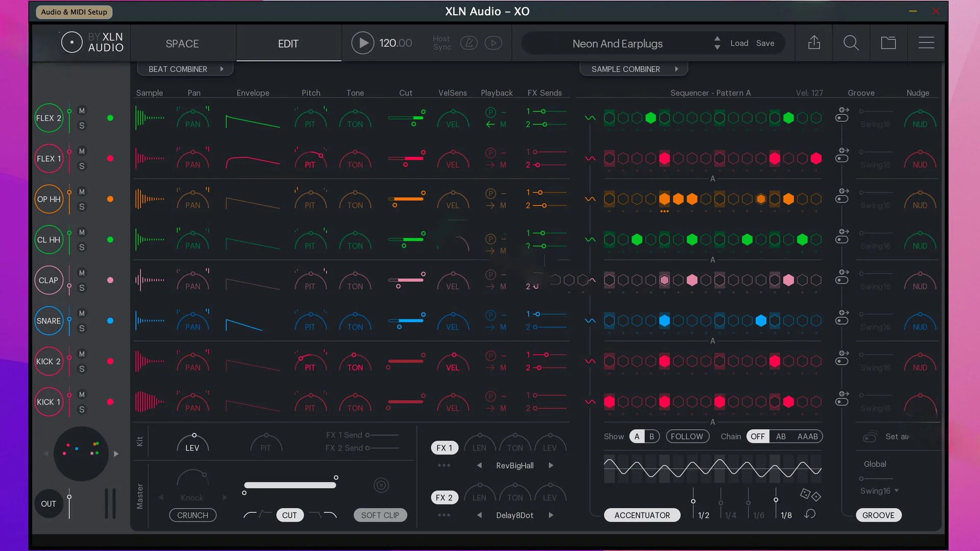Select the FLEX 2 channel circle

pyautogui.click(x=48, y=118)
